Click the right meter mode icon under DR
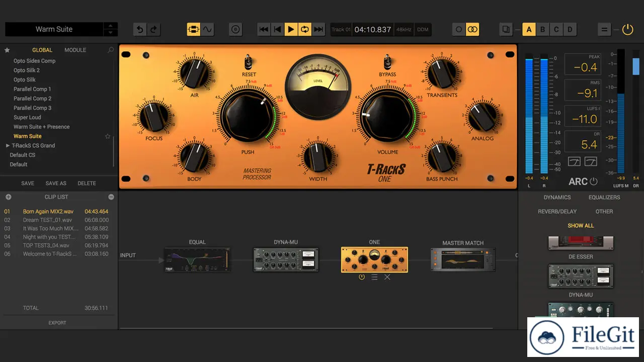Image resolution: width=644 pixels, height=362 pixels. click(x=591, y=161)
